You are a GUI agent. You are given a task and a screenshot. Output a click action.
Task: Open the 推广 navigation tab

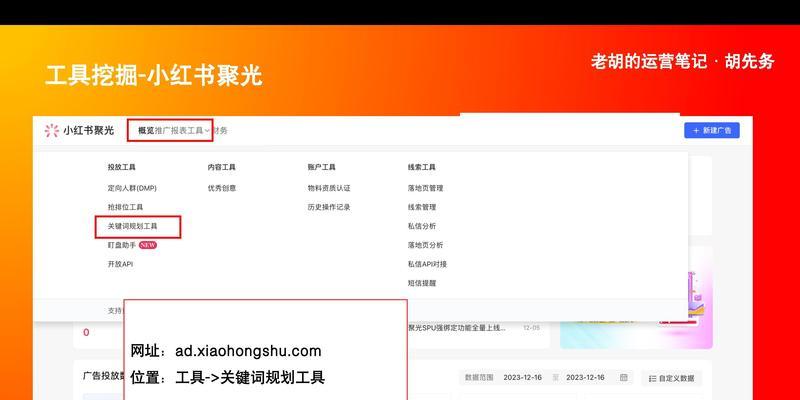162,131
